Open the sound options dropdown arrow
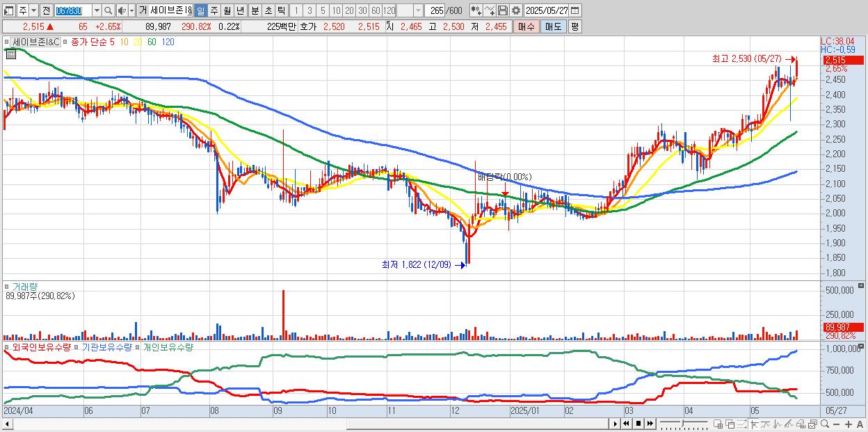868x432 pixels. pos(131,10)
